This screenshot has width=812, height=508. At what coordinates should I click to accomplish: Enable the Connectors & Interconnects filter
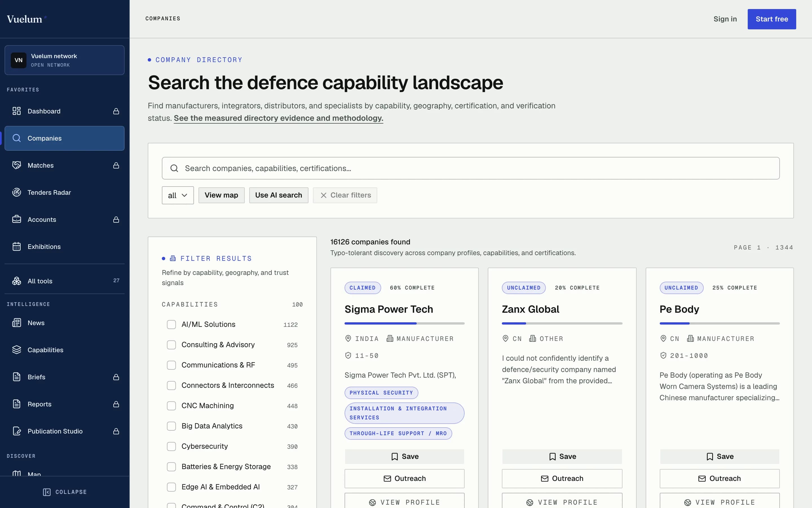coord(171,385)
